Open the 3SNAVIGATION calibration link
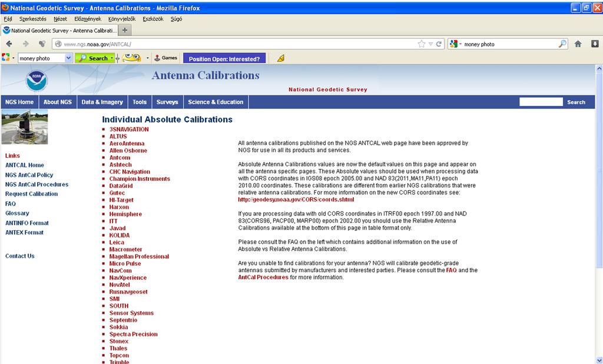The height and width of the screenshot is (364, 603). (129, 130)
